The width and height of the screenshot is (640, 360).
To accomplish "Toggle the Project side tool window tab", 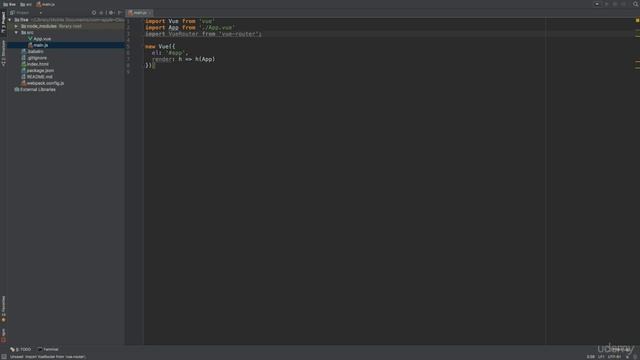I will point(3,22).
